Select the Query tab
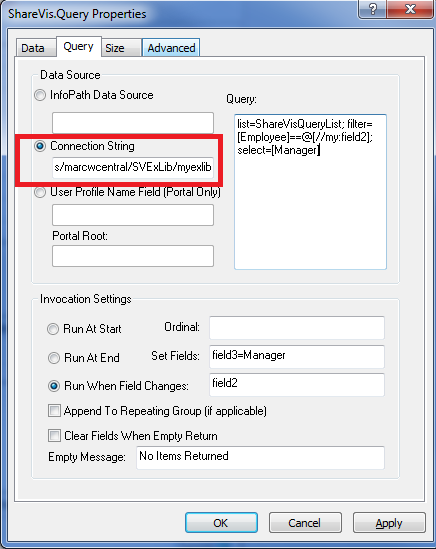Screen dimensions: 436x549 (78, 47)
